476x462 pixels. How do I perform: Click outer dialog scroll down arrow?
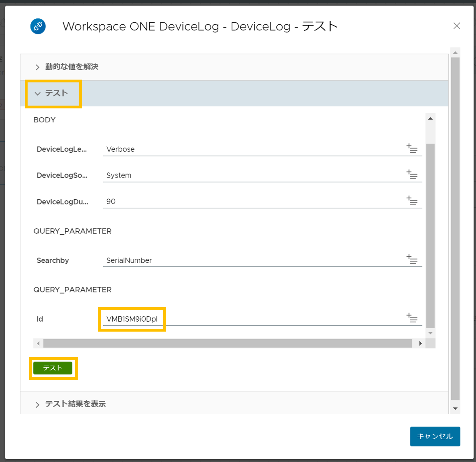455,408
